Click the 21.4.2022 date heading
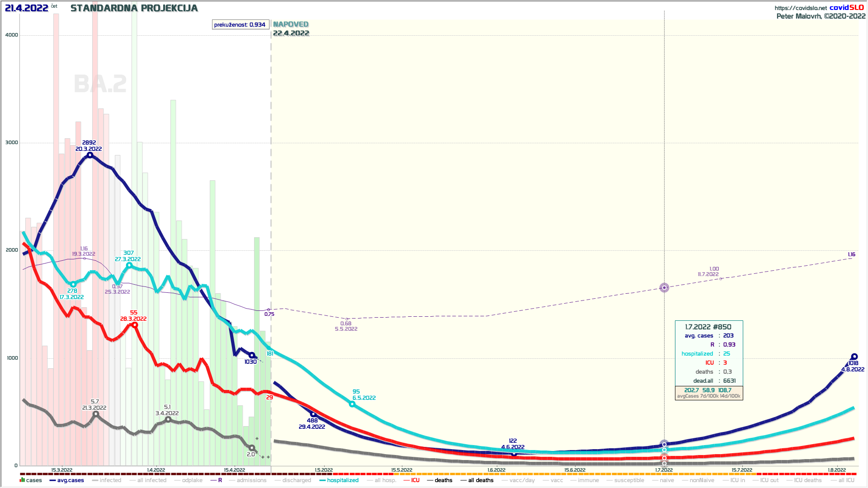868x488 pixels. click(x=27, y=8)
